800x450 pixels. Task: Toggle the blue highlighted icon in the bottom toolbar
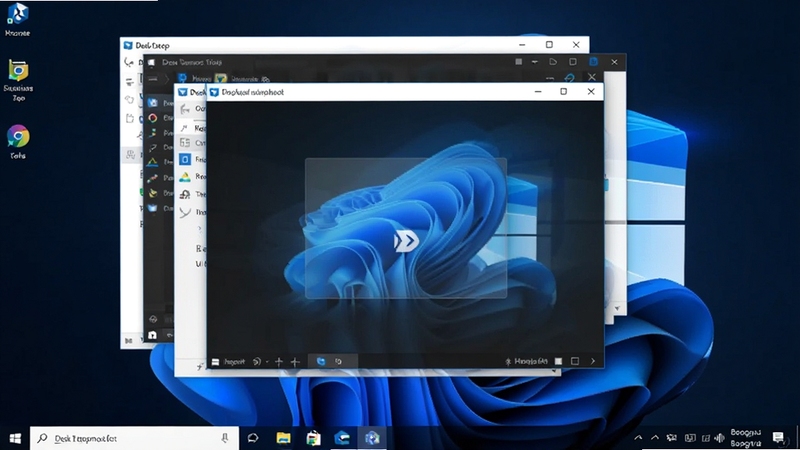click(x=321, y=361)
